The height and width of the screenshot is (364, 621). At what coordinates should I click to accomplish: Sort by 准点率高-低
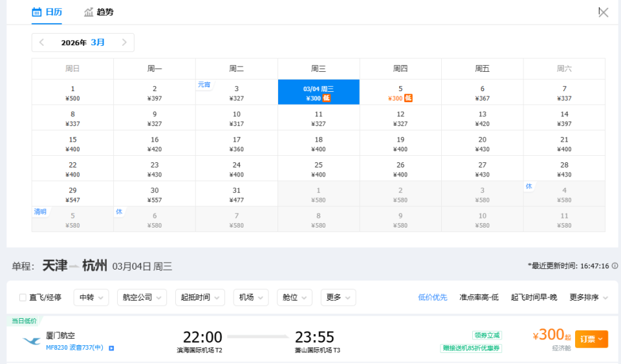(x=479, y=297)
